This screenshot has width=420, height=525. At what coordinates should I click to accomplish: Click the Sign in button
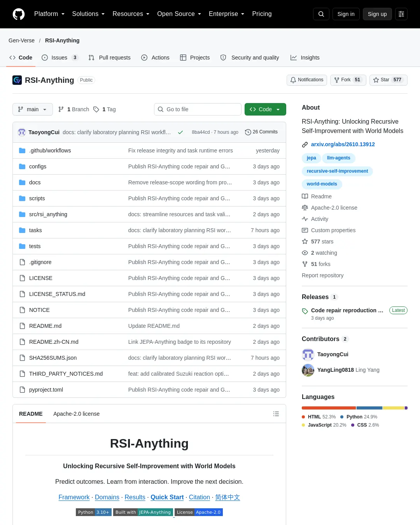(x=346, y=14)
